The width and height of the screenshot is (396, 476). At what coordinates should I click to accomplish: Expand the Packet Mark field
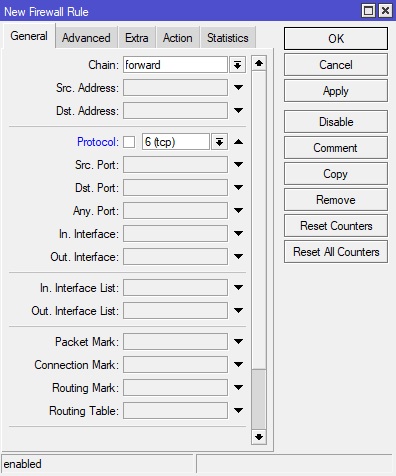pos(238,342)
